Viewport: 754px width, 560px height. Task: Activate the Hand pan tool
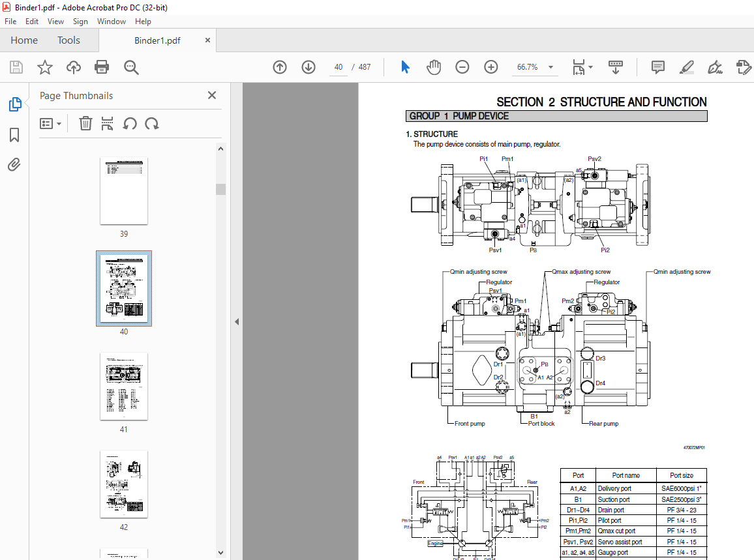pyautogui.click(x=434, y=67)
